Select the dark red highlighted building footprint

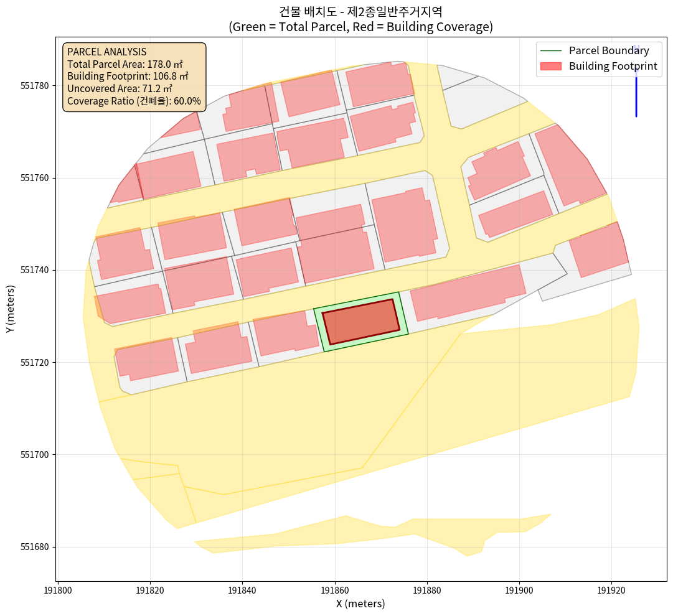pos(360,322)
